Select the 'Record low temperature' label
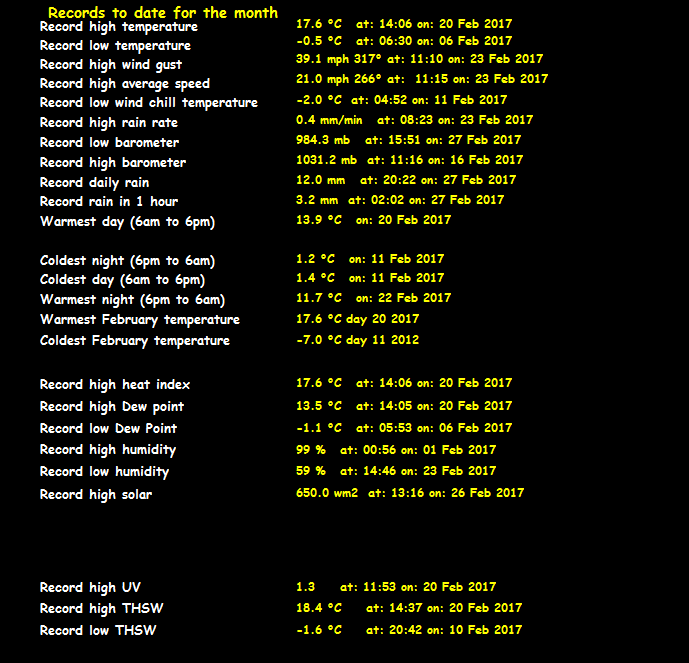Screen dimensions: 689x663 click(115, 46)
